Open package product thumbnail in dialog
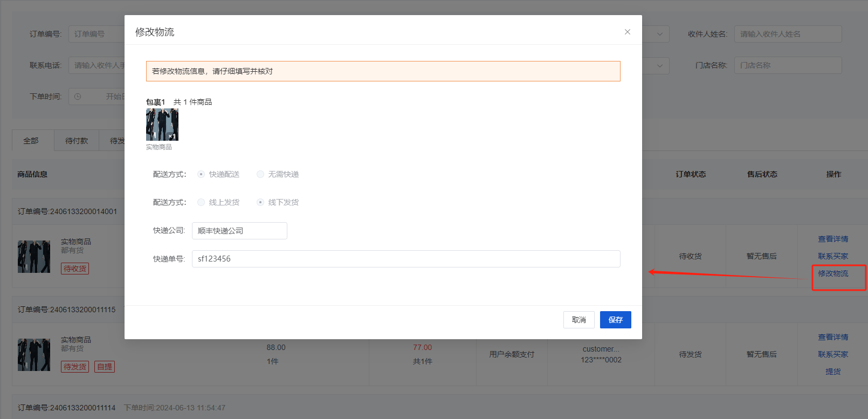The height and width of the screenshot is (419, 868). (x=162, y=125)
